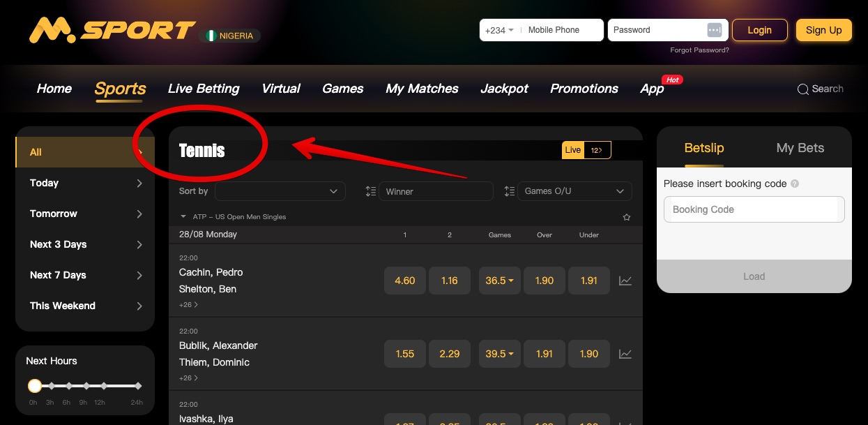Click the Next Hours slider handle at 0h
The image size is (868, 425).
point(35,386)
